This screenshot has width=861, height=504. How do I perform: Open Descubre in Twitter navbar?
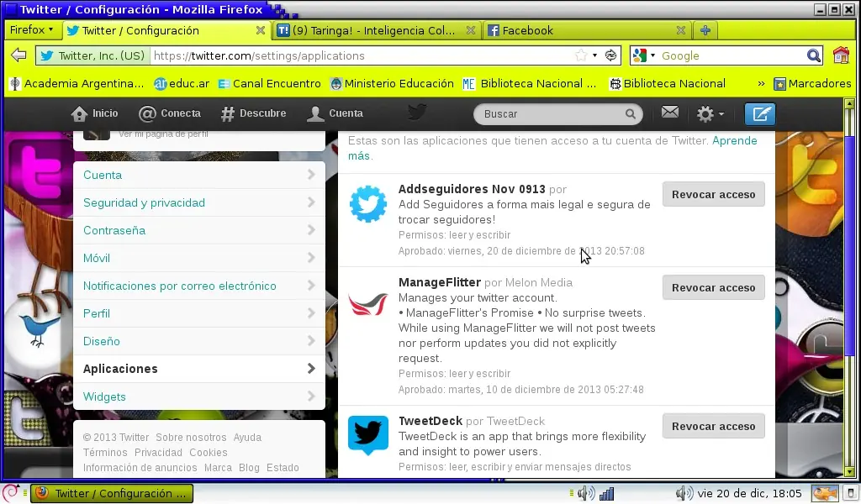click(254, 113)
